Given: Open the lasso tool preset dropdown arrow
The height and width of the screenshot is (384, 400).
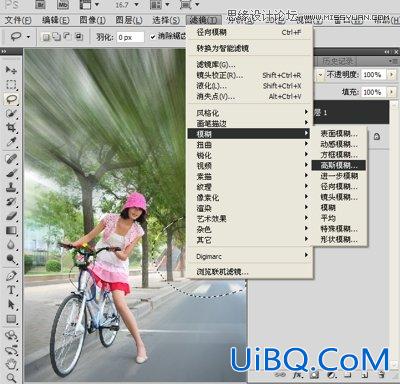Looking at the screenshot, I should [28, 37].
